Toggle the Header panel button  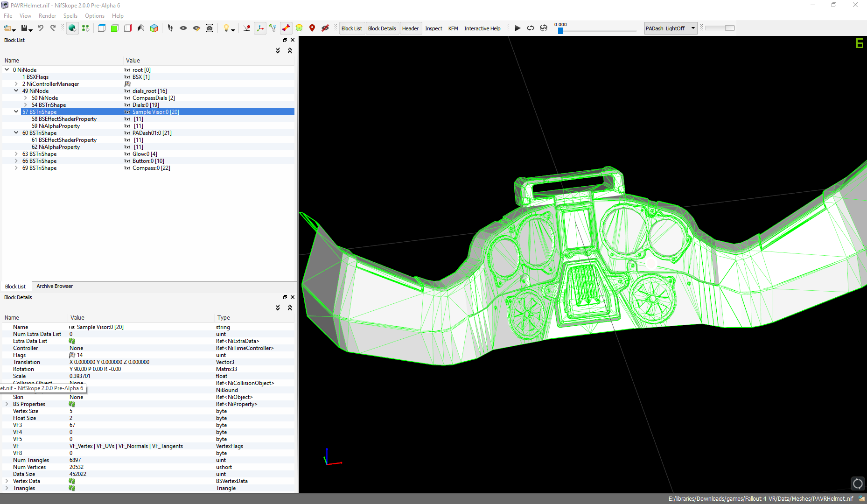tap(410, 28)
